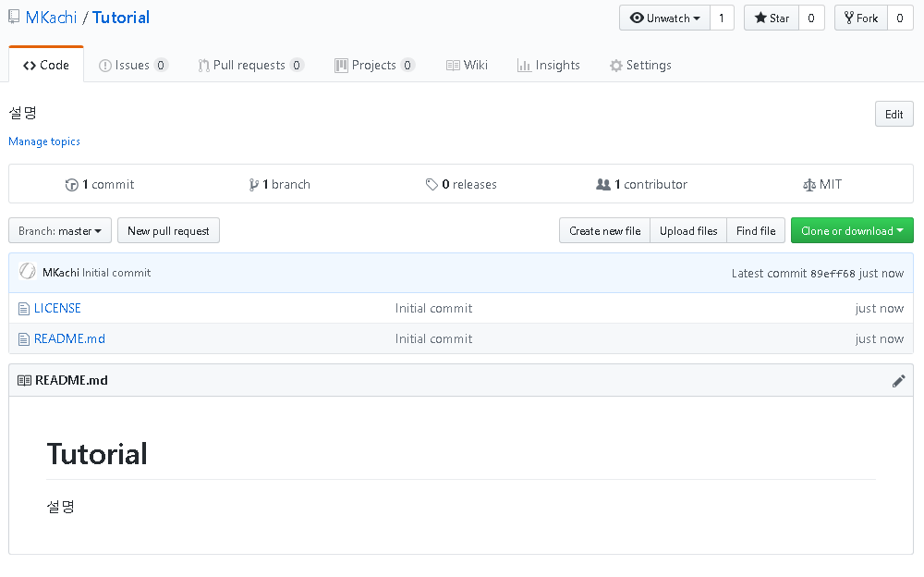Image resolution: width=924 pixels, height=577 pixels.
Task: Fork the Tutorial repository
Action: [861, 18]
